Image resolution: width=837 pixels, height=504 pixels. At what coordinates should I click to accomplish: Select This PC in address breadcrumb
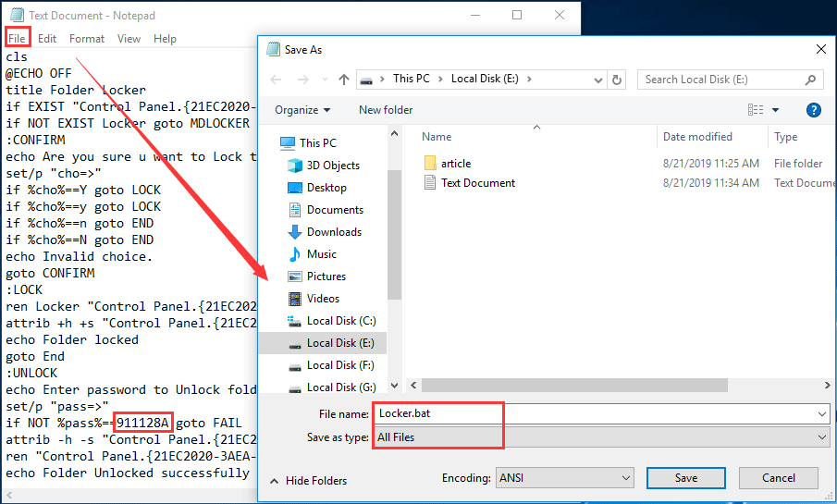click(x=411, y=79)
